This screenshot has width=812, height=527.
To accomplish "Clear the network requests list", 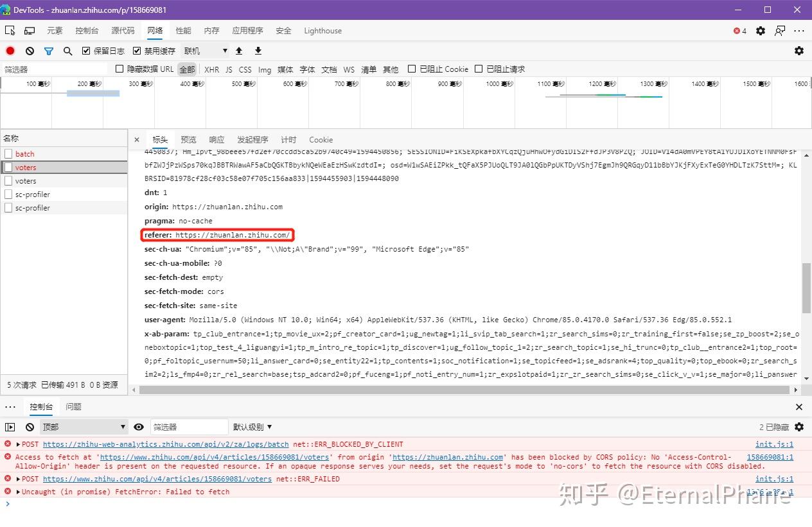I will (x=30, y=50).
